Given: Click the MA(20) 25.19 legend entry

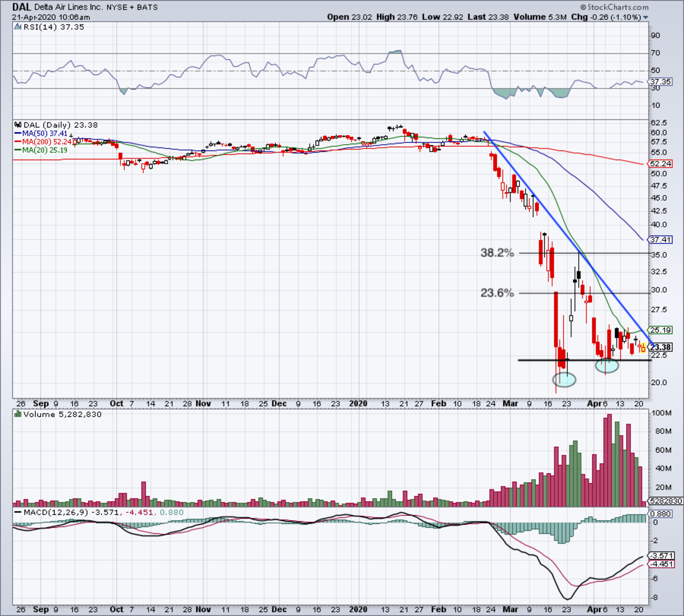Looking at the screenshot, I should pyautogui.click(x=44, y=150).
